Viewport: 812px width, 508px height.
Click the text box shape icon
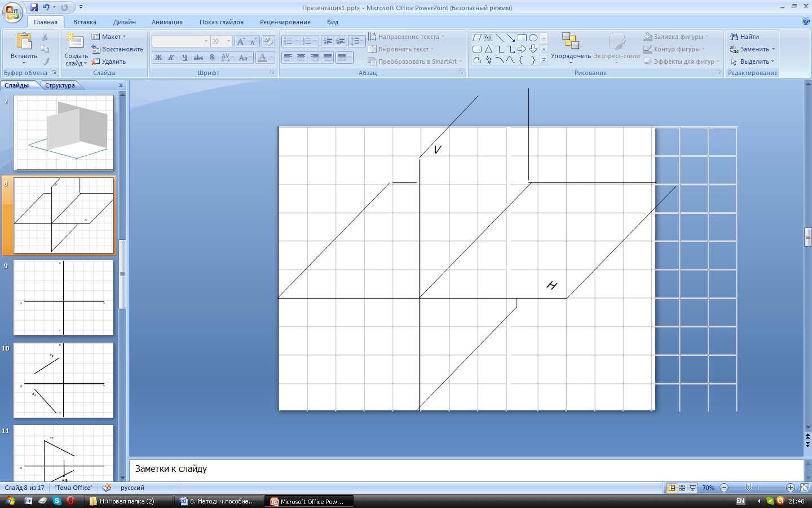pos(488,38)
